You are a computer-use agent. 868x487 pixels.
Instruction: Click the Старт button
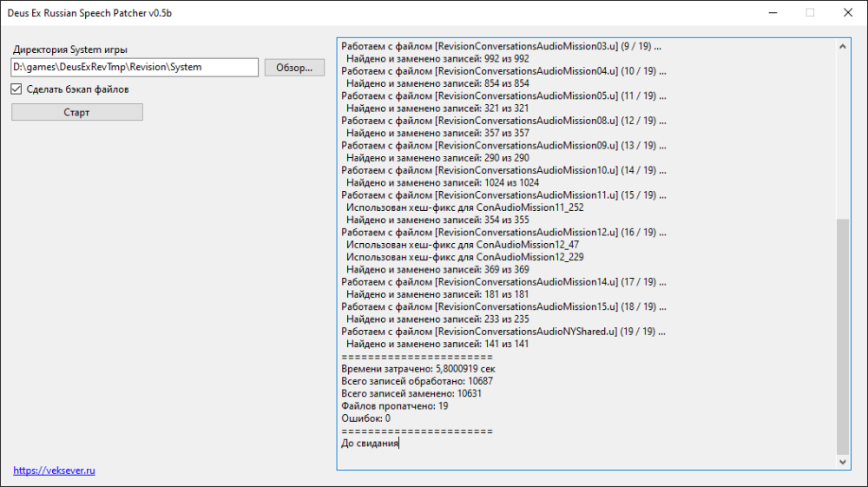pyautogui.click(x=77, y=112)
